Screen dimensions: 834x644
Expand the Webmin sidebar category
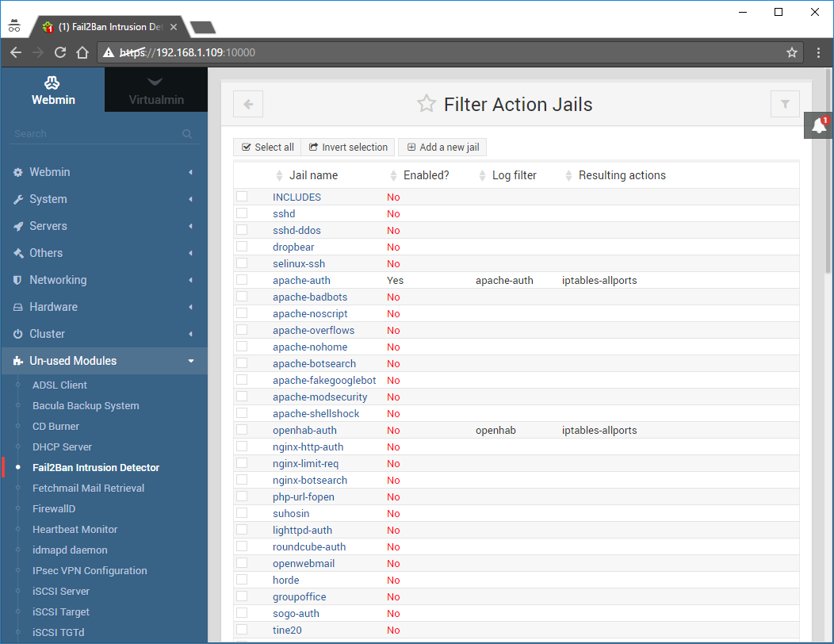[104, 172]
